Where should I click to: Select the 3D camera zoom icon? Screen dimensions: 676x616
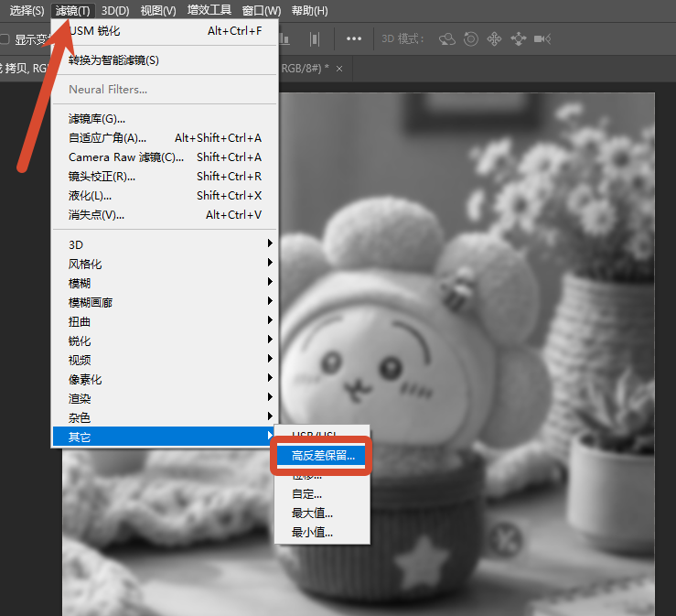542,39
